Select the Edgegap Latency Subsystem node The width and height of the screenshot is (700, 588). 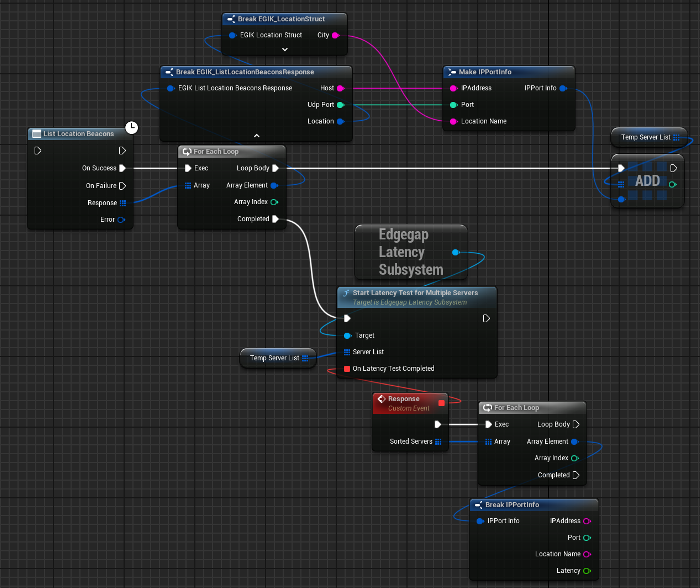[x=411, y=252]
